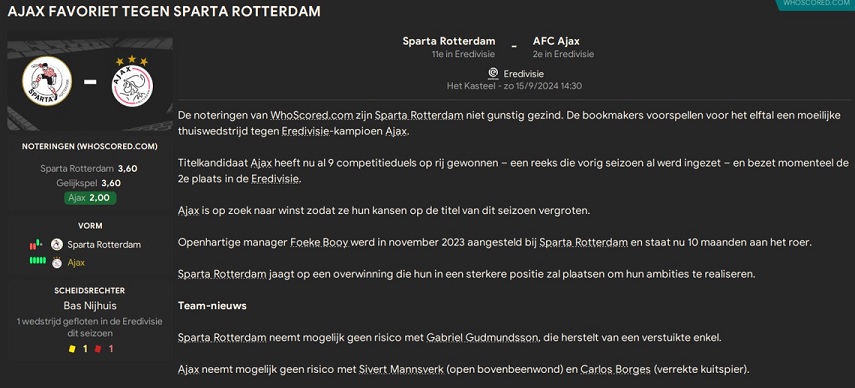Click referee name Bas Nijhuis

pos(90,306)
